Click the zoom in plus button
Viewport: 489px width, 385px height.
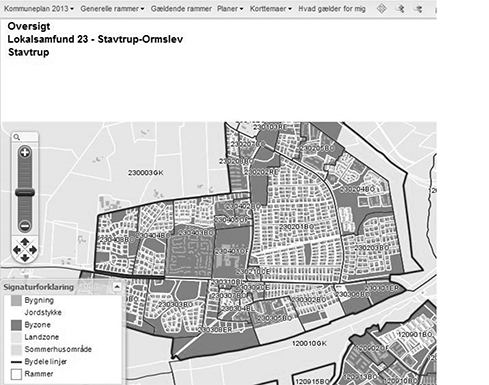coord(25,153)
